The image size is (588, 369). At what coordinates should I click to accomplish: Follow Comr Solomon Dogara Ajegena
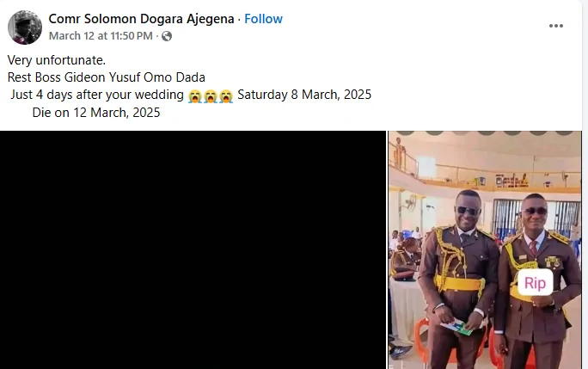pos(263,19)
